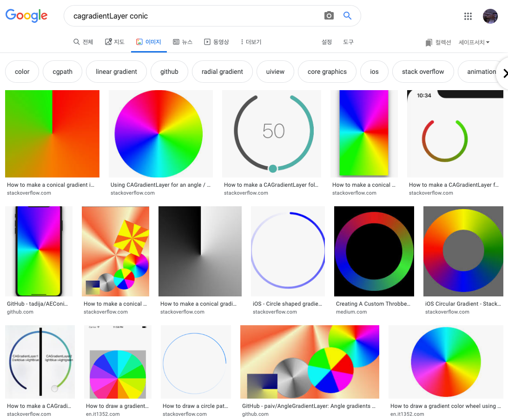Open 'How to make a CAGradientLayer fol...' title

(x=271, y=184)
